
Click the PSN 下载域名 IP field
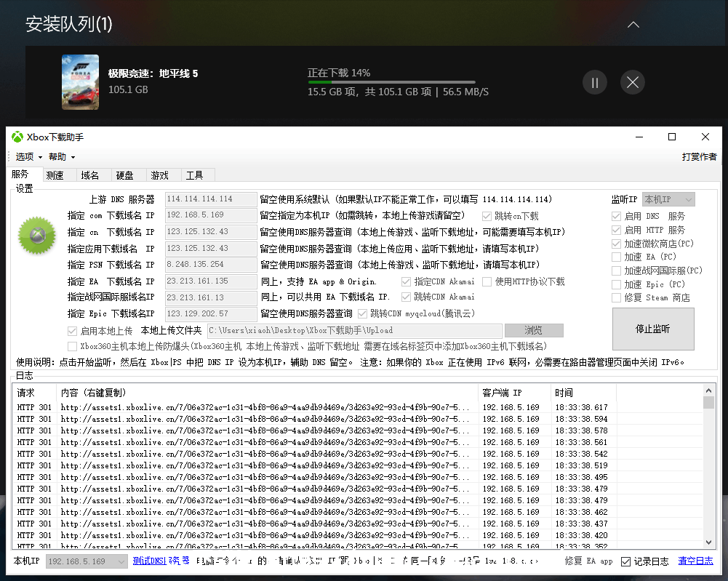click(x=211, y=265)
